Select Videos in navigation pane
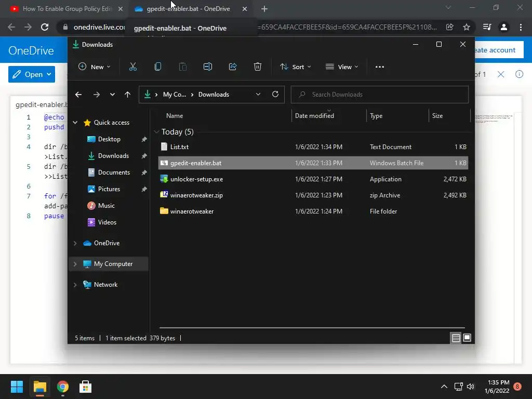532x399 pixels. point(107,222)
